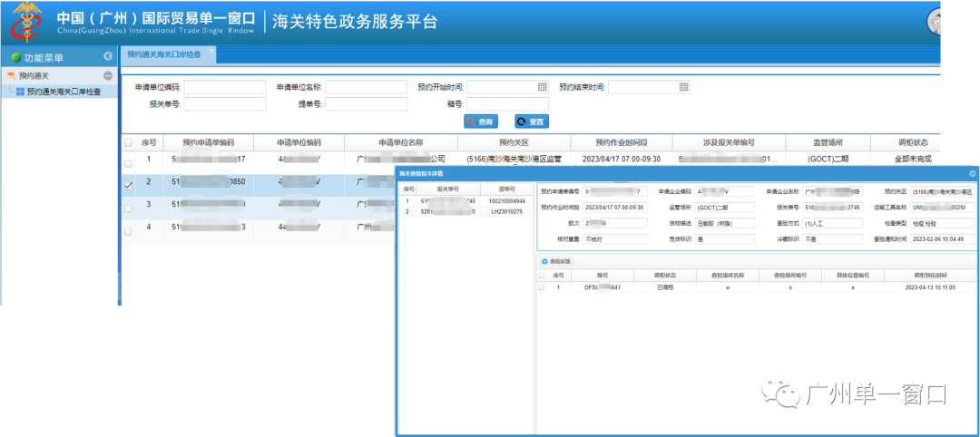
Task: Click the 监管场所 field showing (GOCT)二期
Action: [x=725, y=208]
